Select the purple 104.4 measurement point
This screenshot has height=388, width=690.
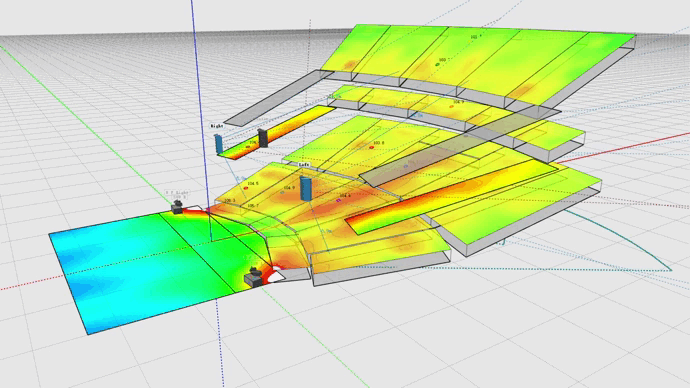(x=338, y=200)
